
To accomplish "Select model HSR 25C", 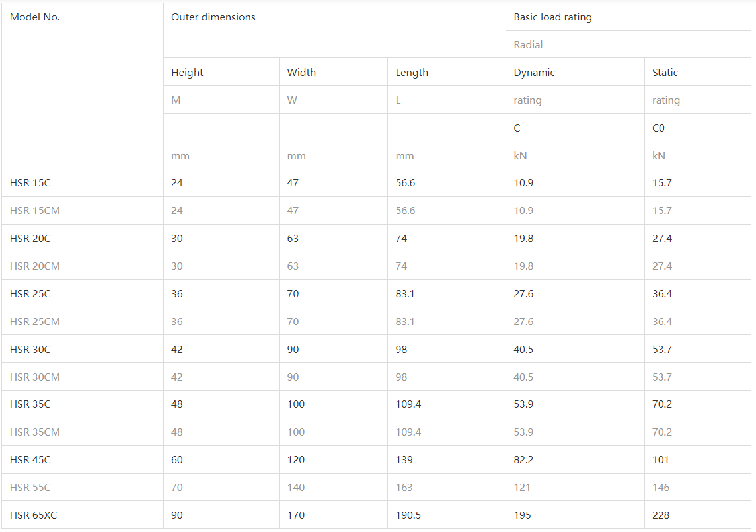I will 30,294.
